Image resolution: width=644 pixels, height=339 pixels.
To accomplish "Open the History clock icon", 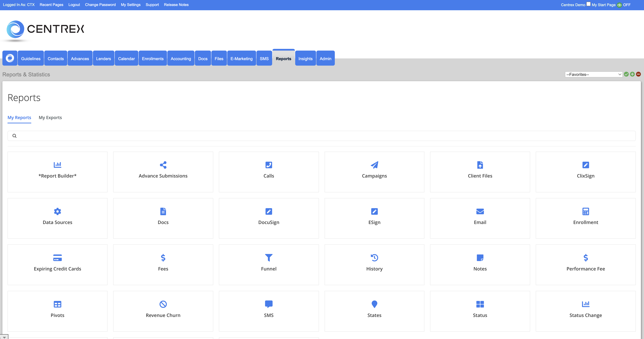I will [x=374, y=257].
